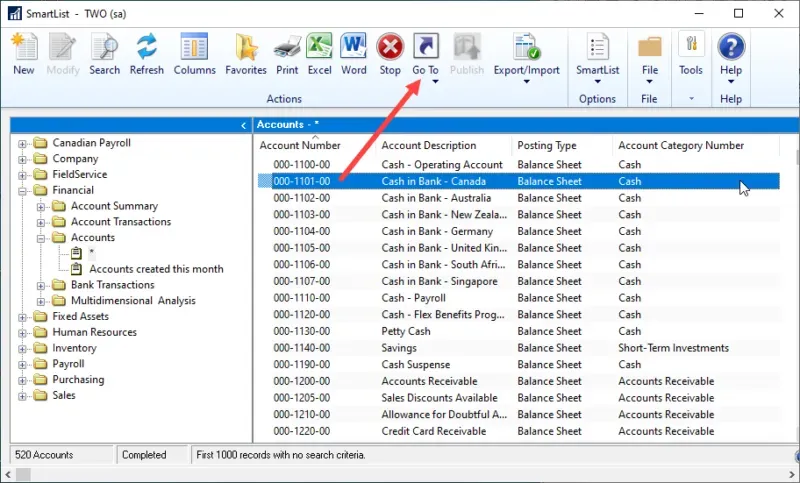Click the horizontal scrollbar right arrow

click(792, 474)
